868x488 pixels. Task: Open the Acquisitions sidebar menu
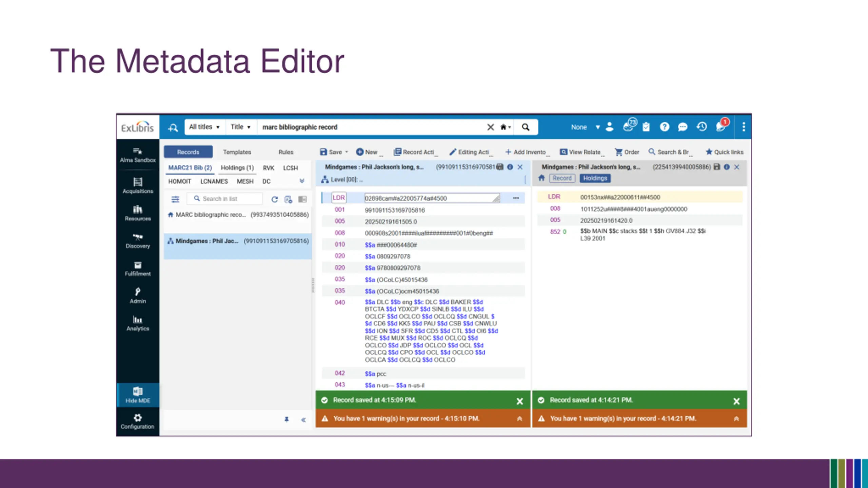point(138,185)
